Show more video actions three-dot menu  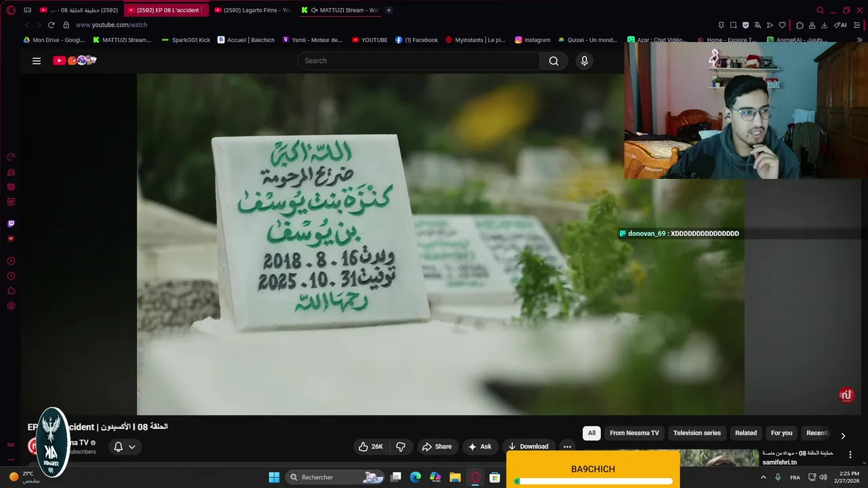point(567,447)
